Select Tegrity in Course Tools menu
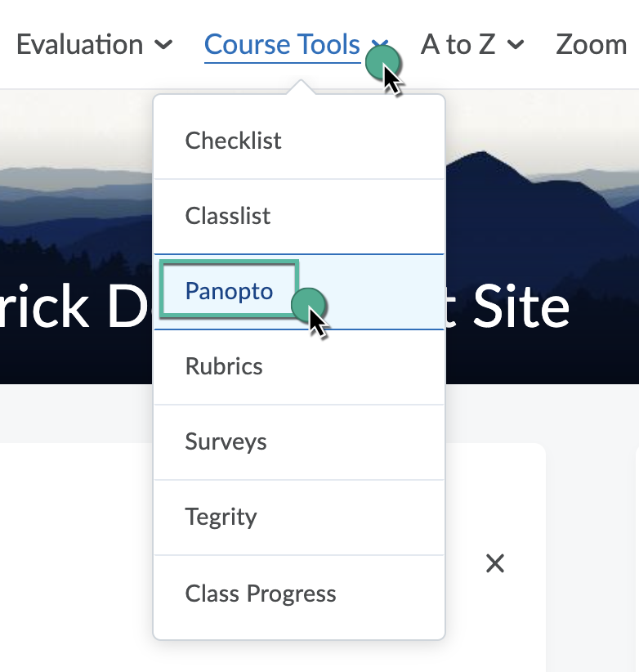 click(221, 517)
